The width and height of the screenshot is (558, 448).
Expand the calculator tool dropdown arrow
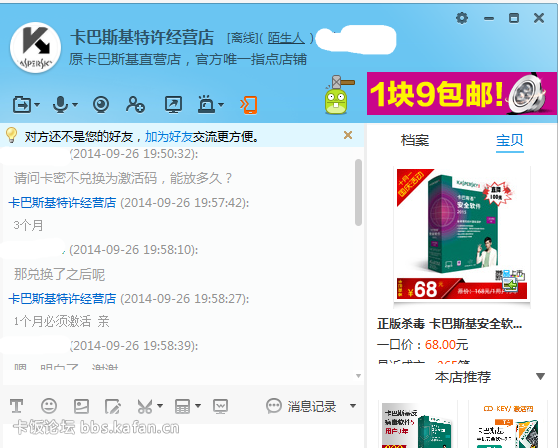(198, 406)
